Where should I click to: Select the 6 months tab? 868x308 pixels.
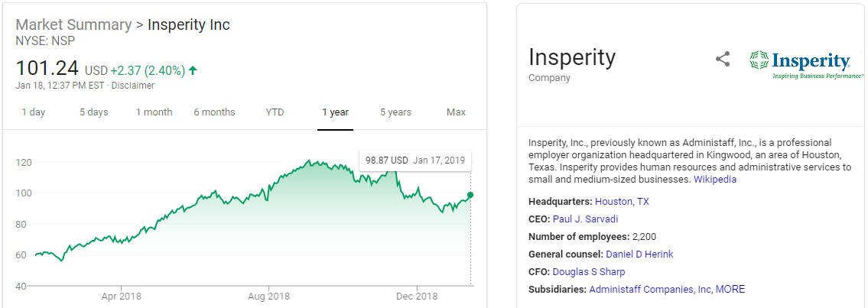point(214,112)
